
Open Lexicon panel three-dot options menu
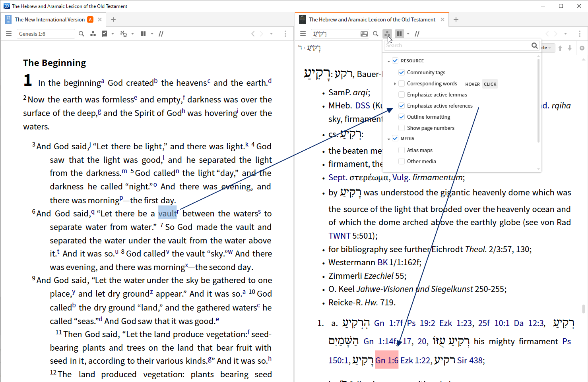point(580,34)
